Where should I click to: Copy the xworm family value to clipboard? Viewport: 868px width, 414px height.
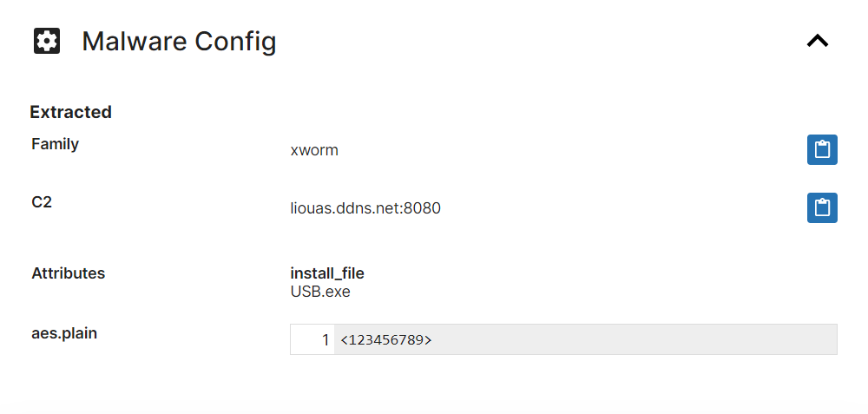[822, 149]
